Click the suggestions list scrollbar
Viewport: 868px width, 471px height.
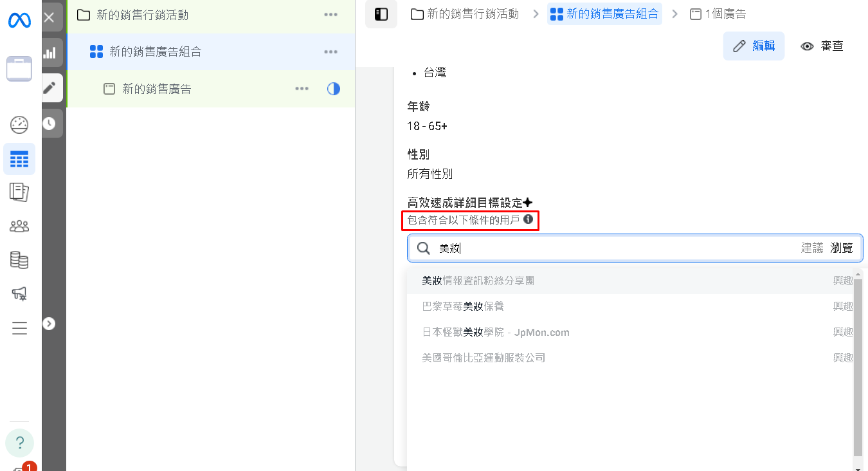click(x=858, y=367)
